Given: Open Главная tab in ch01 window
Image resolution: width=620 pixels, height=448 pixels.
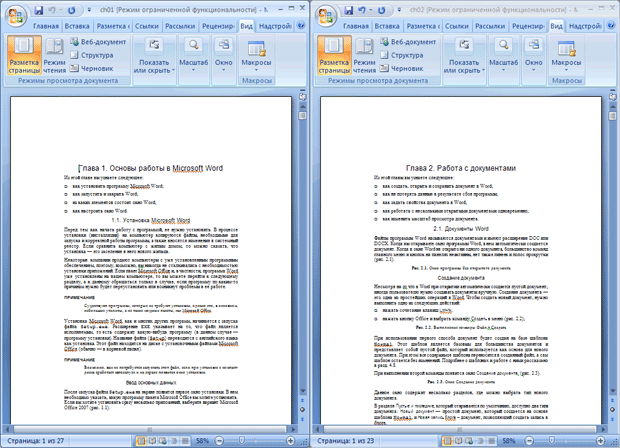Looking at the screenshot, I should [x=46, y=26].
